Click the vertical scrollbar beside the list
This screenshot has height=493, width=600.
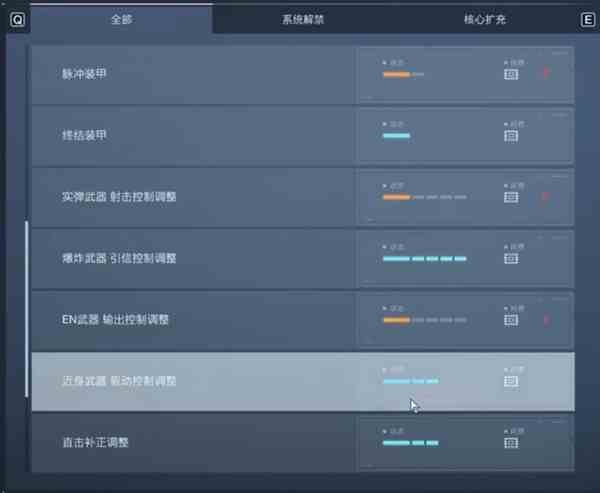26,309
